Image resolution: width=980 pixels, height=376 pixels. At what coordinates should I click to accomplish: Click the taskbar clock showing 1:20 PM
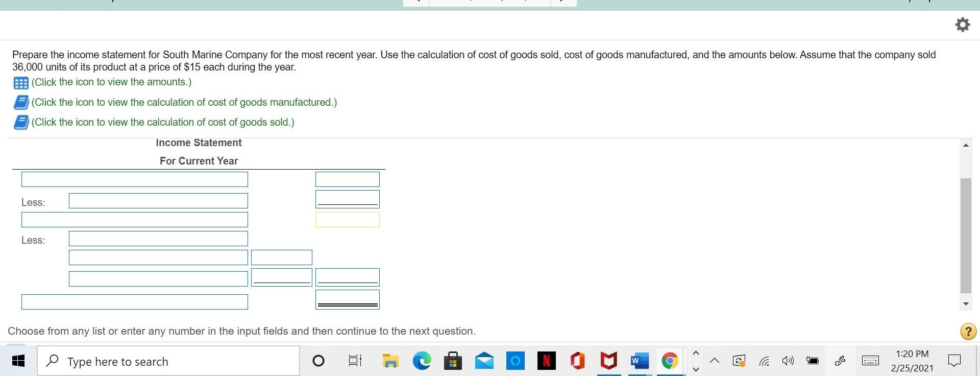click(x=912, y=361)
